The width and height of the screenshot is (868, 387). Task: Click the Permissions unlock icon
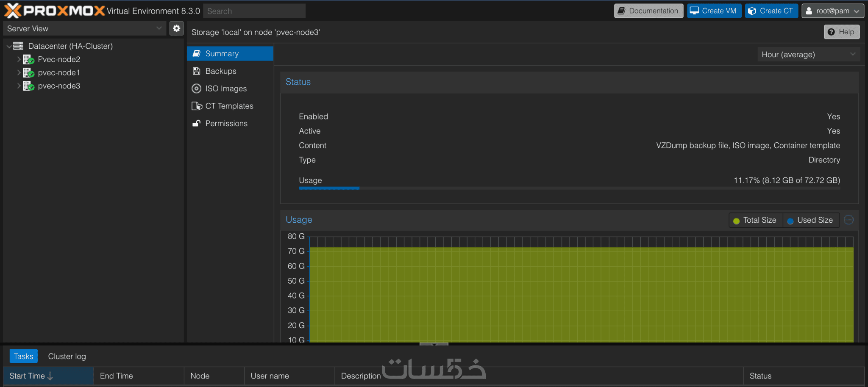click(x=196, y=123)
